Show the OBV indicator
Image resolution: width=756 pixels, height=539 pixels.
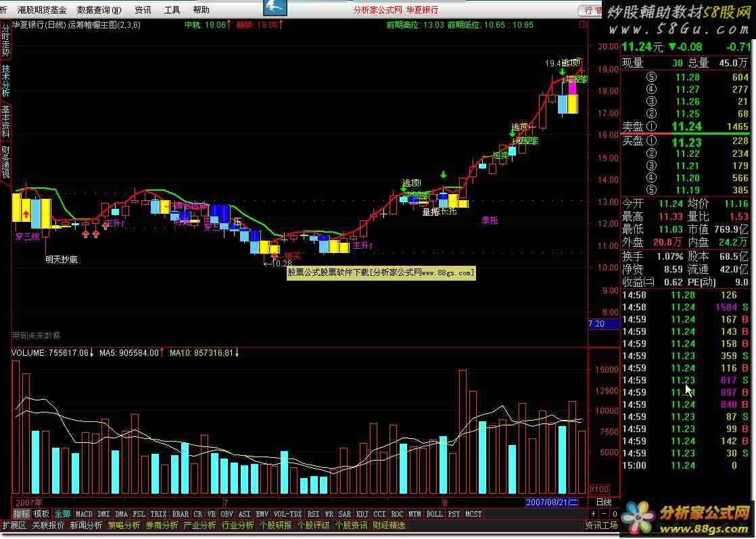pos(227,515)
